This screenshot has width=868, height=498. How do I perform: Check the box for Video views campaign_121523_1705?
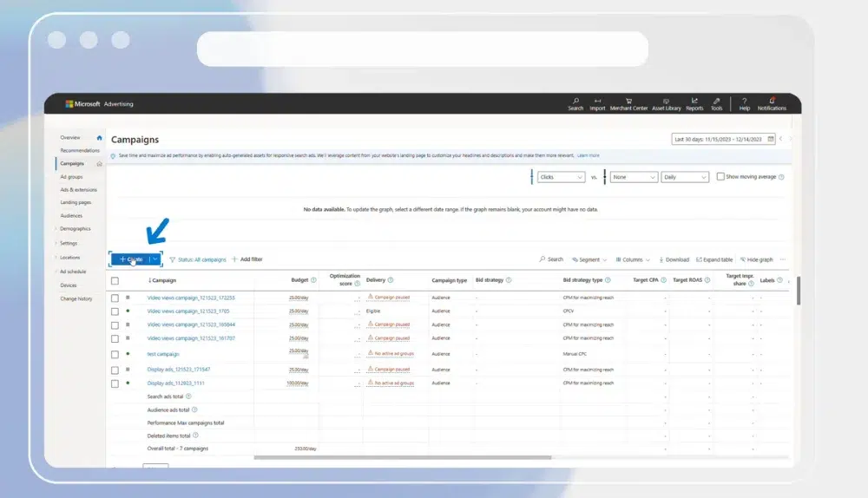coord(115,311)
